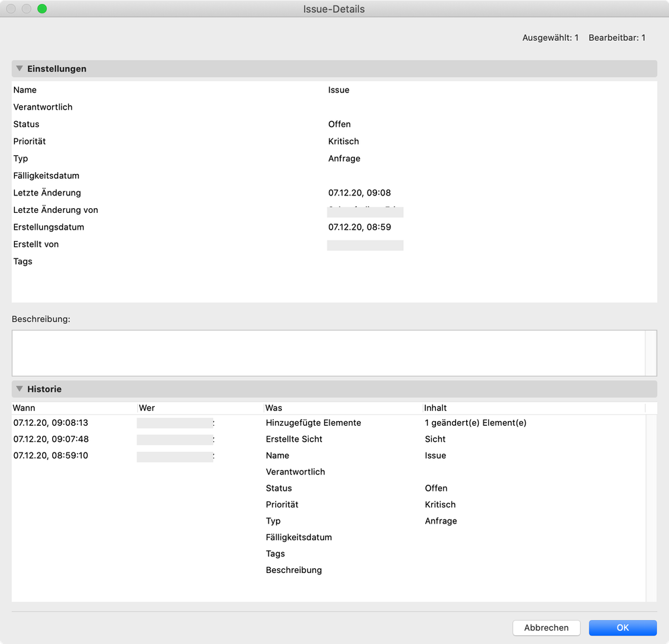669x644 pixels.
Task: Click the Kritisch cell in the Historie list
Action: pos(440,505)
